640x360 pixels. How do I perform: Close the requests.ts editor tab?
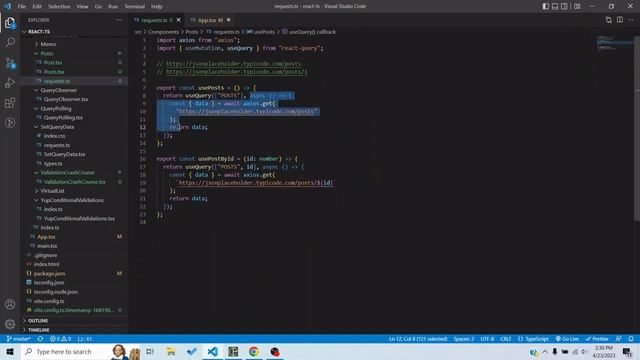coord(179,20)
